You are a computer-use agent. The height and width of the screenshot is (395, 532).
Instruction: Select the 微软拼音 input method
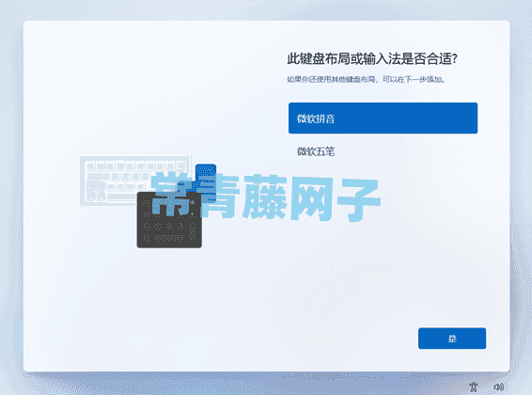coord(383,118)
